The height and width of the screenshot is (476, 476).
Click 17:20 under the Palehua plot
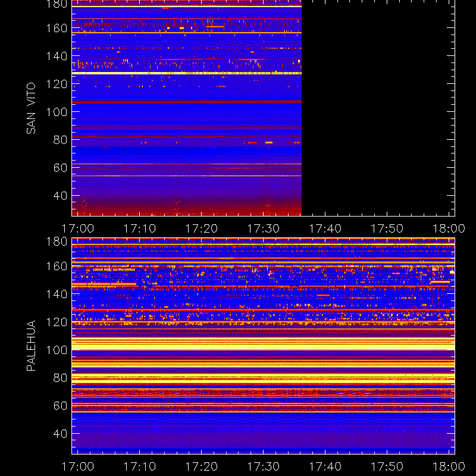coord(202,466)
